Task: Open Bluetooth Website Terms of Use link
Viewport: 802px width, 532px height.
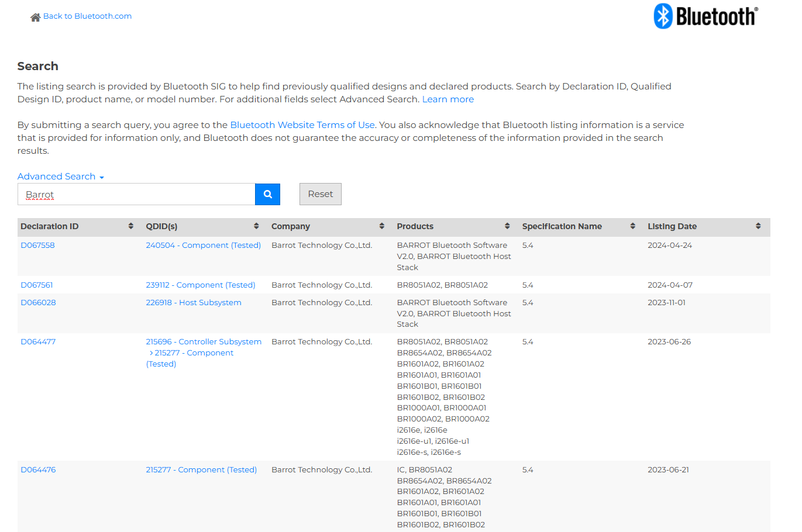Action: pos(302,125)
